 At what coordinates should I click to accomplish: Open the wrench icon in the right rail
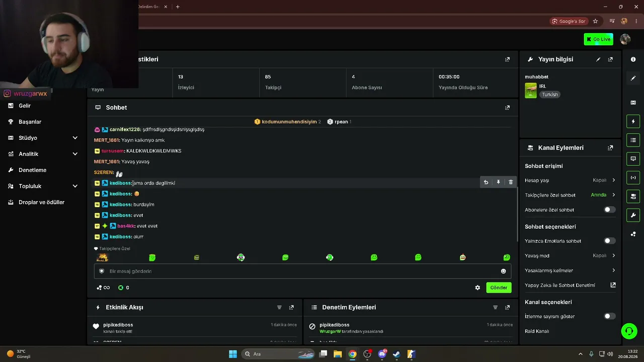pos(633,215)
